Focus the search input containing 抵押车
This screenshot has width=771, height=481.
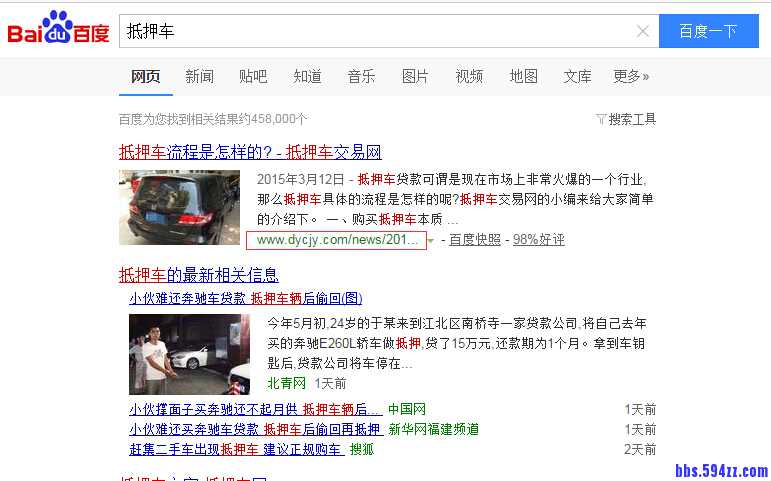388,31
